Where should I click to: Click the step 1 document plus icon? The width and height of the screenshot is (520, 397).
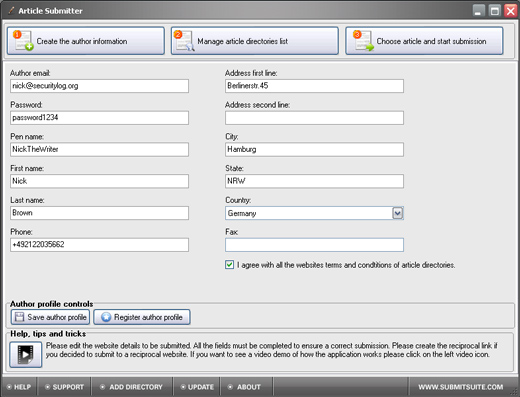tap(23, 41)
